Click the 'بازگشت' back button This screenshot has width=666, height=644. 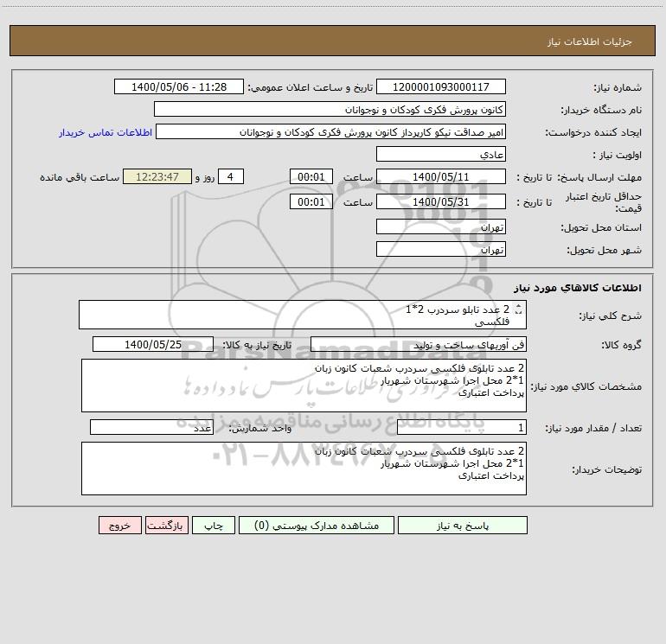point(166,526)
